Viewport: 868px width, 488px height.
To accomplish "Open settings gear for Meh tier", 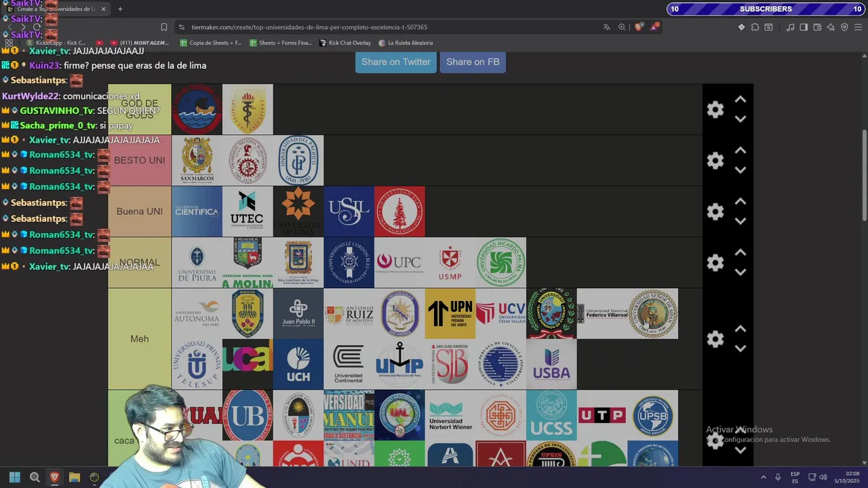I will click(715, 339).
